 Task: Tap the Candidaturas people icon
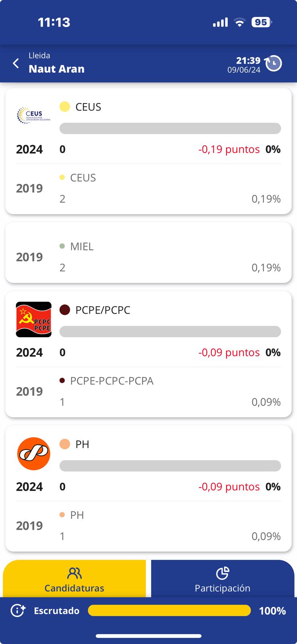pos(74,573)
